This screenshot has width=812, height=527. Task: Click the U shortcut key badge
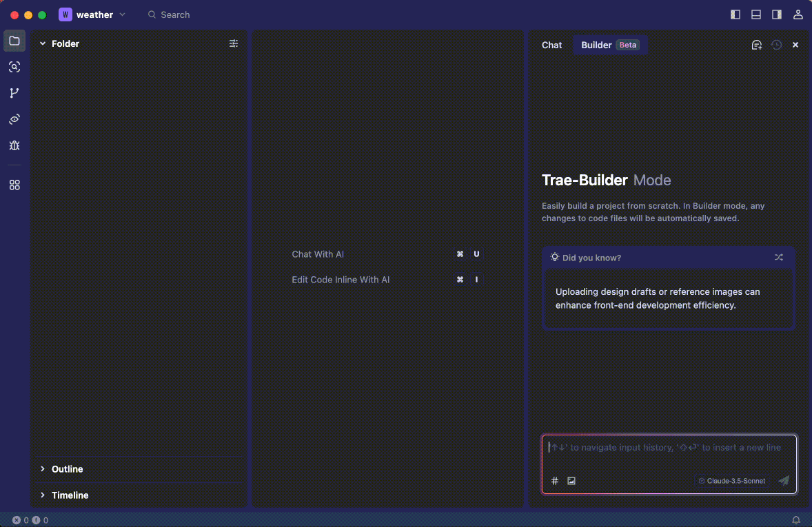(476, 254)
